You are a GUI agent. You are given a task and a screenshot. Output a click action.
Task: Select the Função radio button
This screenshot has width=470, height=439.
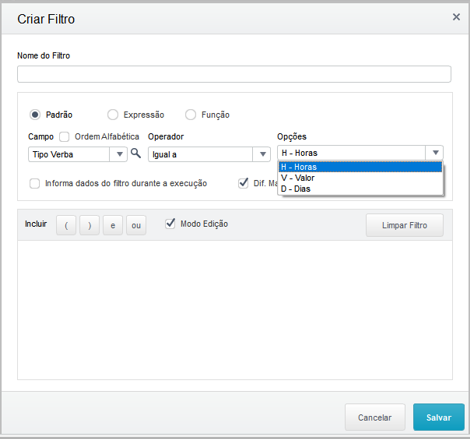(190, 115)
